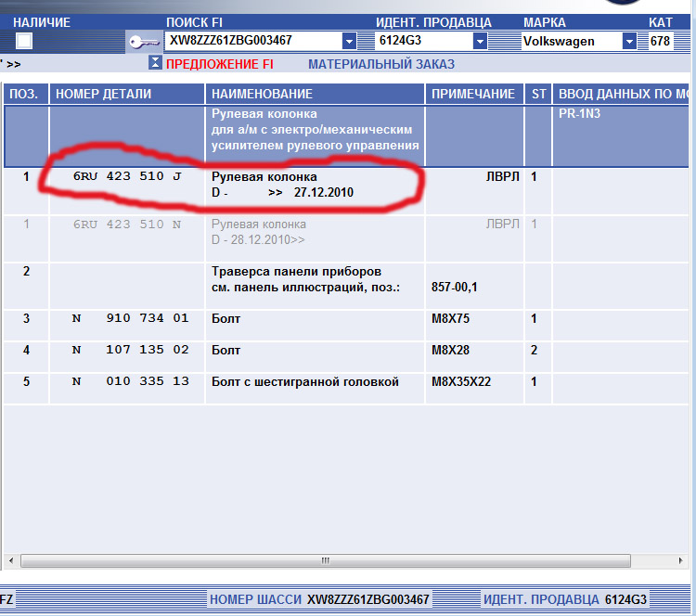Select hex bolt part N 010 335 13
Image resolution: width=696 pixels, height=616 pixels.
[x=130, y=382]
